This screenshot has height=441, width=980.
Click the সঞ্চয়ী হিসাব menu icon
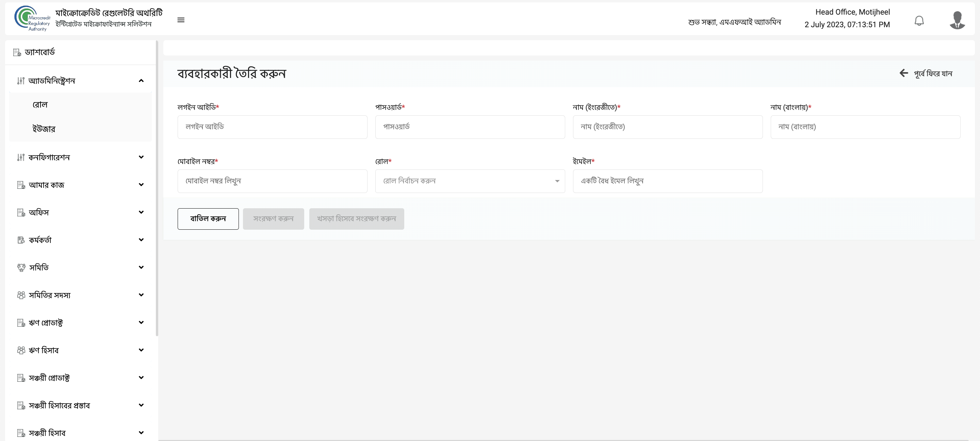point(21,433)
